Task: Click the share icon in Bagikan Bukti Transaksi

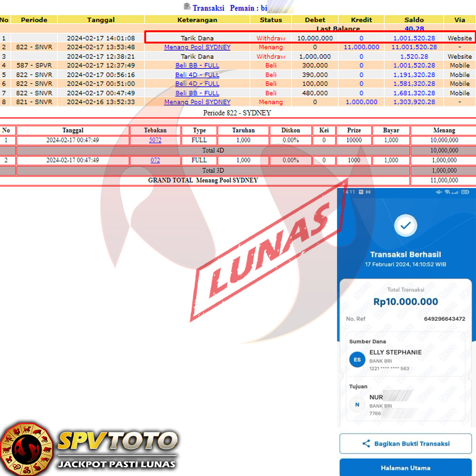Action: [366, 444]
